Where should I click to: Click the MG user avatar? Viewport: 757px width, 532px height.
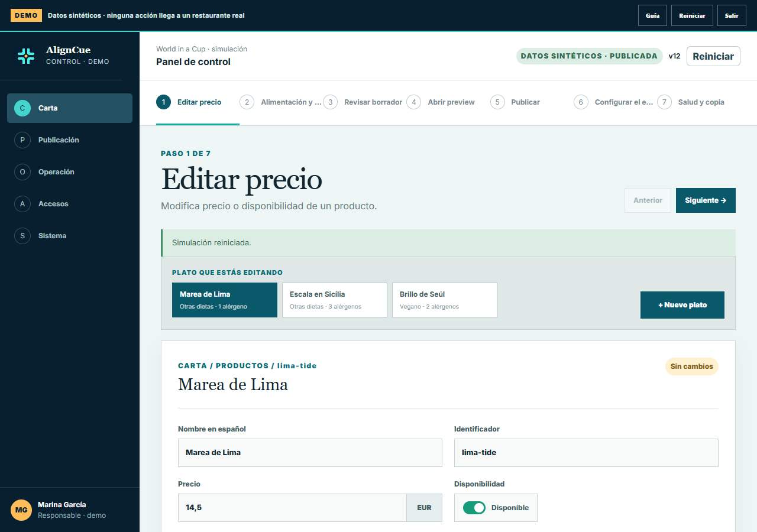(21, 510)
